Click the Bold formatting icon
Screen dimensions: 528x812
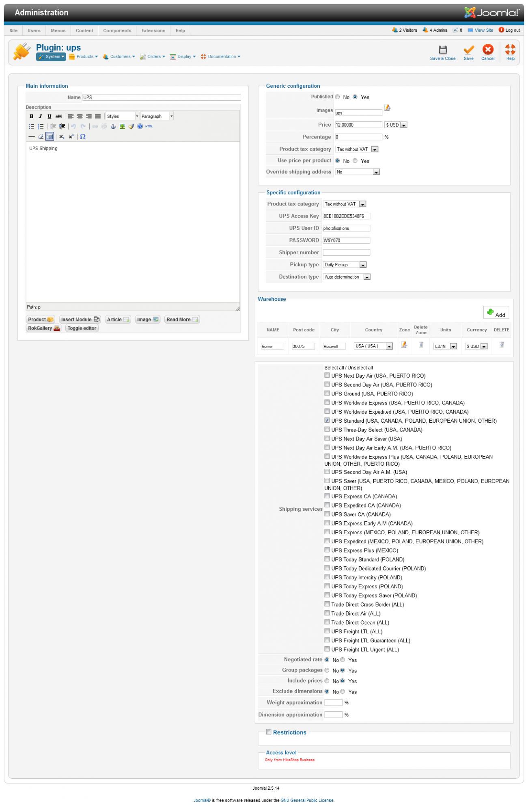point(32,116)
